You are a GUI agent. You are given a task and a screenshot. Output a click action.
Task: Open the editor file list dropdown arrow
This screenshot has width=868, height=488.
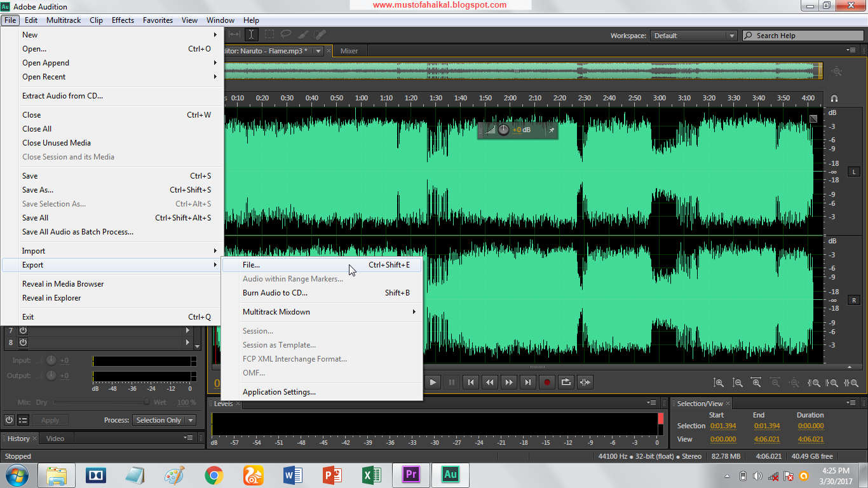tap(318, 51)
